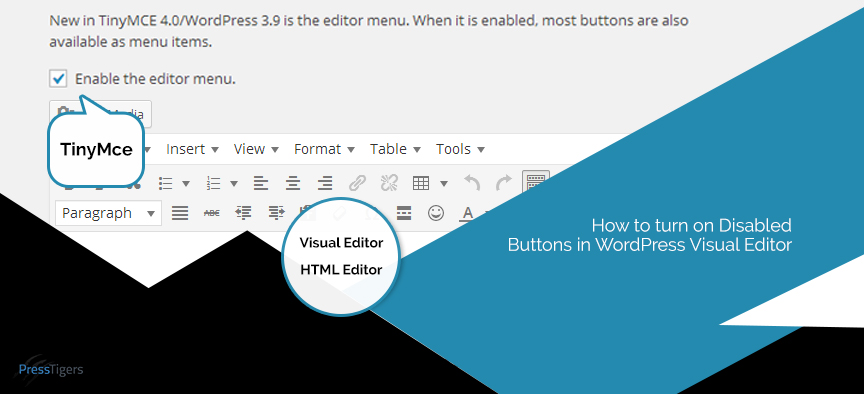
Task: Click the Enable the editor menu label
Action: coord(155,79)
